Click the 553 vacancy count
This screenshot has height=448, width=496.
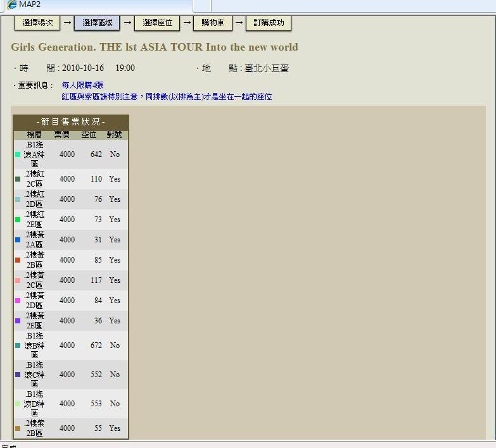click(x=96, y=404)
